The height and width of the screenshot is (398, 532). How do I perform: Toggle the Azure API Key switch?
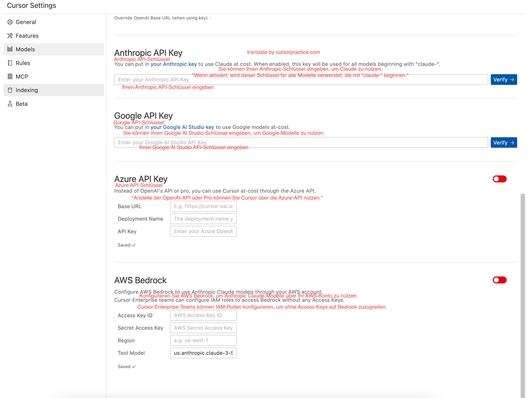(500, 179)
